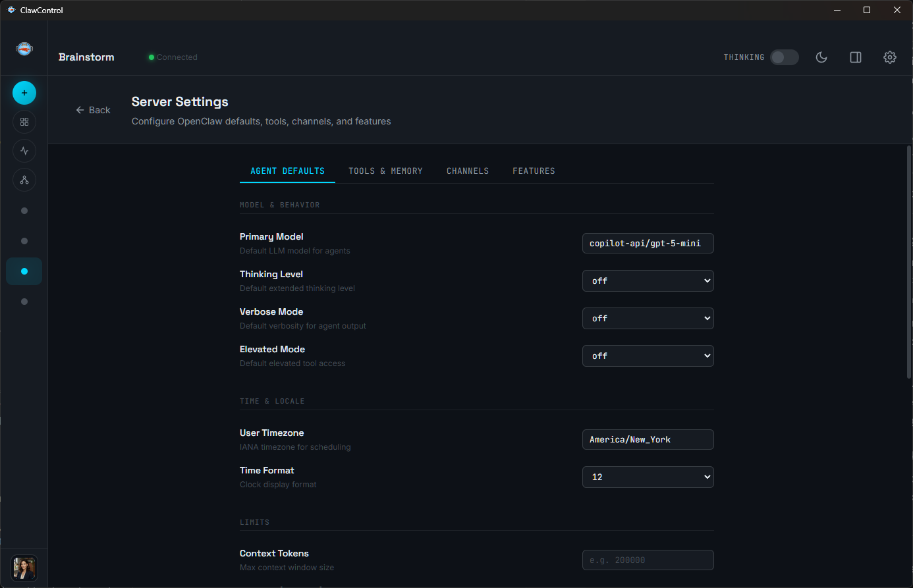
Task: Open the side panel layout icon
Action: [856, 57]
